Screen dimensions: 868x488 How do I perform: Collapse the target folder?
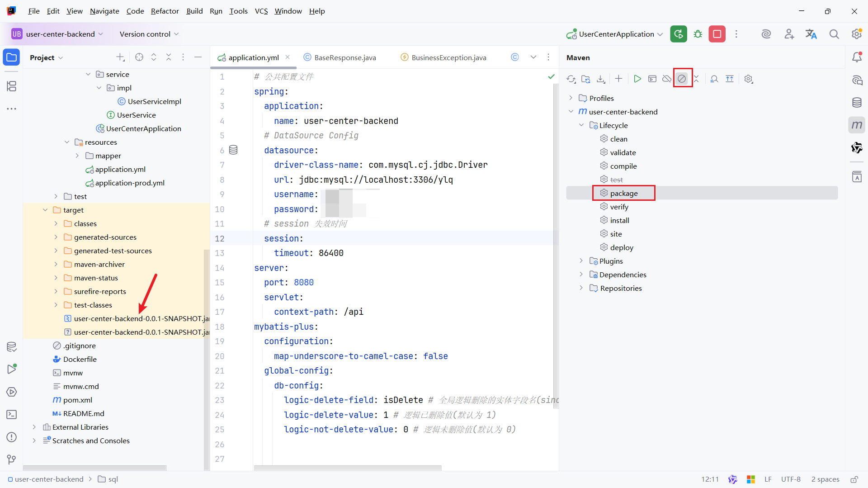(x=45, y=210)
